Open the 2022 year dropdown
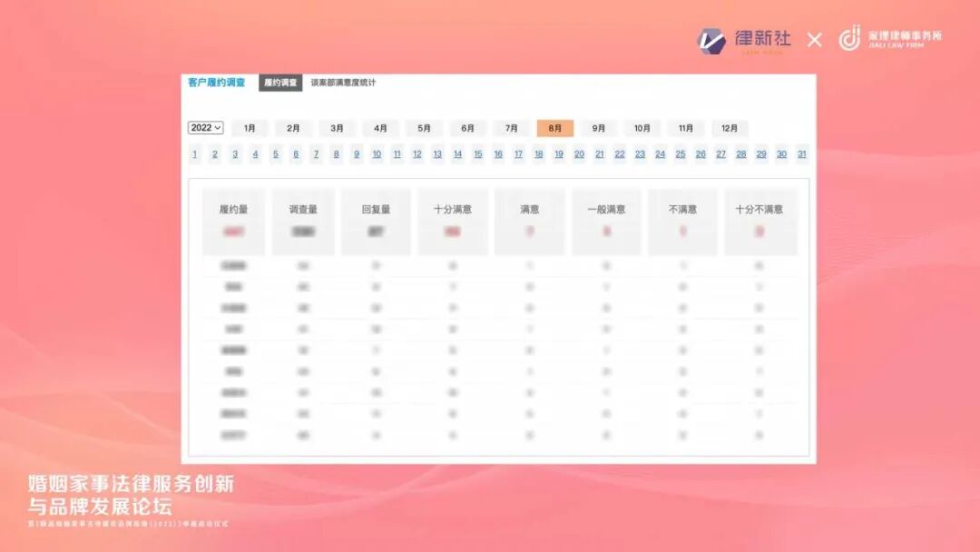The width and height of the screenshot is (980, 552). click(x=206, y=127)
